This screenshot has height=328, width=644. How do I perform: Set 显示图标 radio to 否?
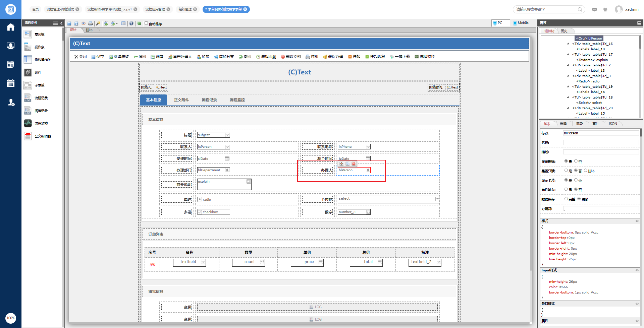[x=576, y=161]
